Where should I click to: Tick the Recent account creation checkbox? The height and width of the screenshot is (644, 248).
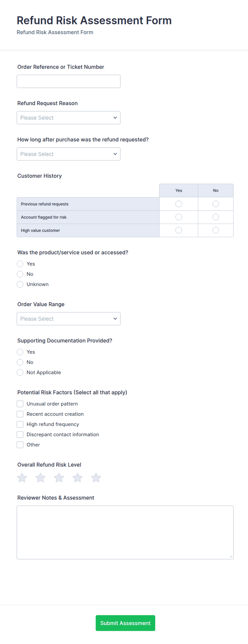pos(20,414)
